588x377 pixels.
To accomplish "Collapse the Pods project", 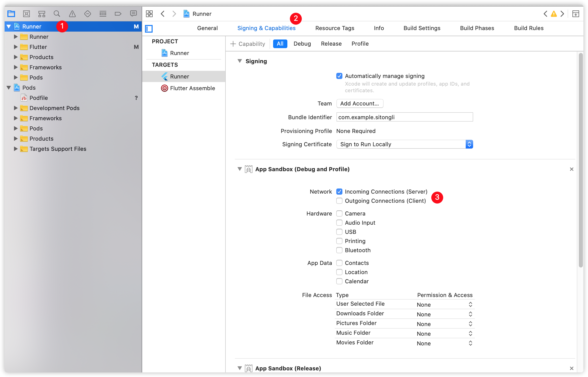I will 9,88.
